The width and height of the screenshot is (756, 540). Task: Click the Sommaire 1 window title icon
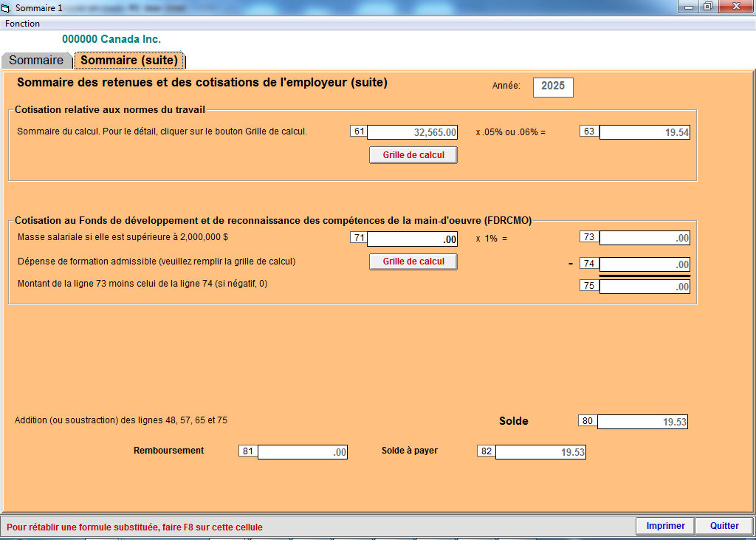(7, 7)
